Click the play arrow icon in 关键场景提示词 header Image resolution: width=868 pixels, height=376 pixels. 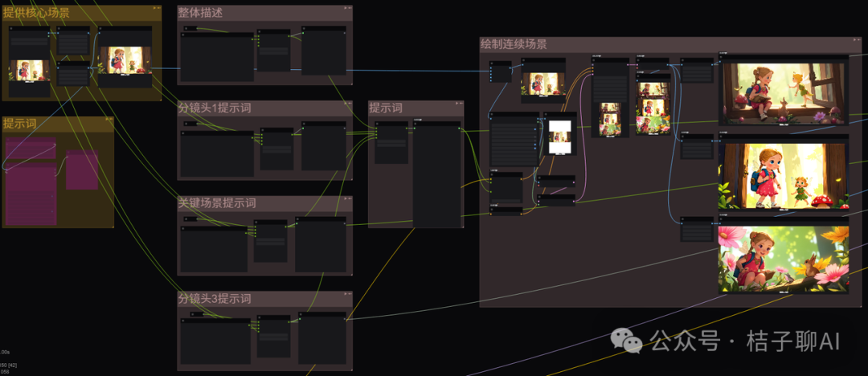pos(345,198)
